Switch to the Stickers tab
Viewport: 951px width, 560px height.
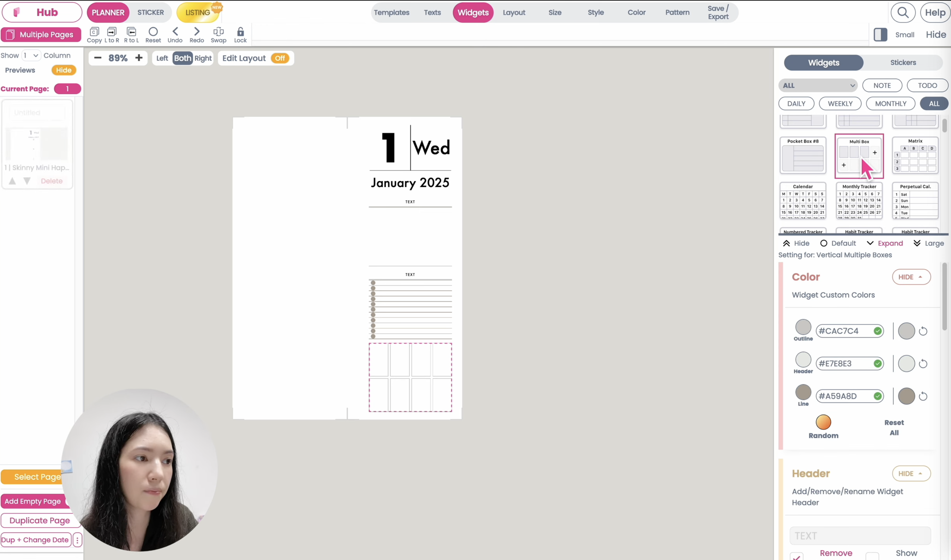pos(903,62)
